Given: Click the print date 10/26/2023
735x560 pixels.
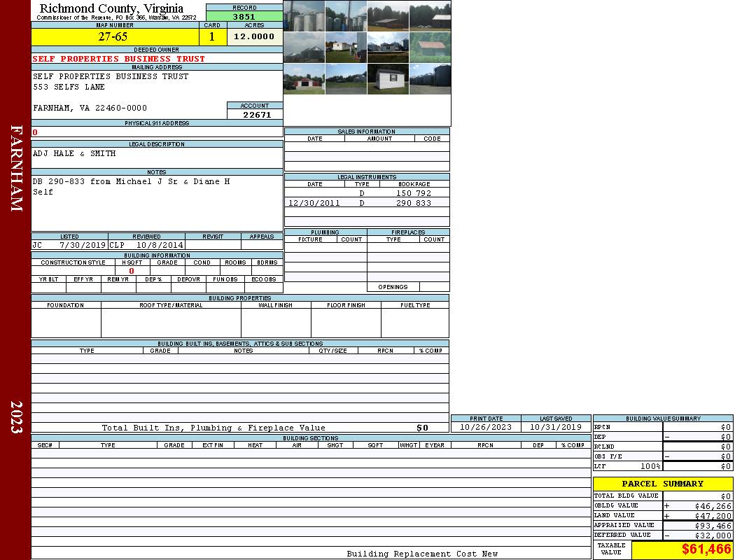Looking at the screenshot, I should [x=486, y=428].
